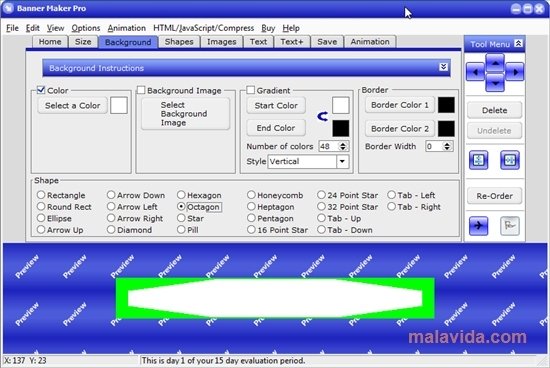Click Select Background Image button

(186, 114)
